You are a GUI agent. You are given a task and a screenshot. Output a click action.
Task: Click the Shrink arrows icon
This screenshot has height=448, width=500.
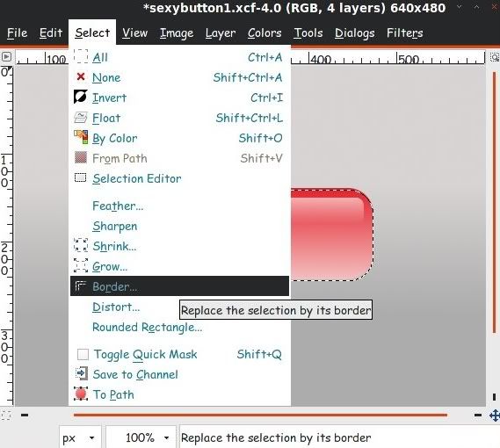[x=81, y=245]
